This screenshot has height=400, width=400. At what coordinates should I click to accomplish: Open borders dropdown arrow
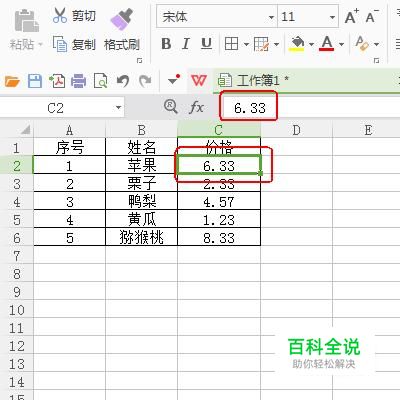coord(246,44)
